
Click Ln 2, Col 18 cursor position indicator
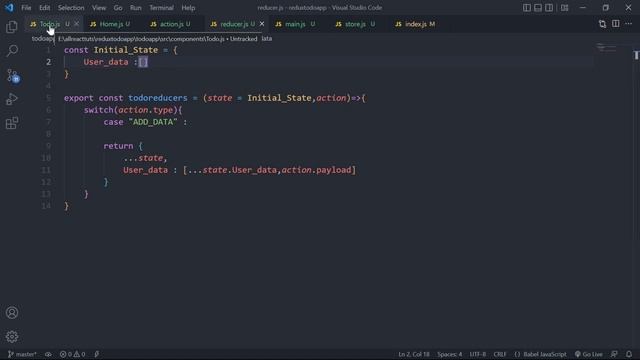[414, 354]
